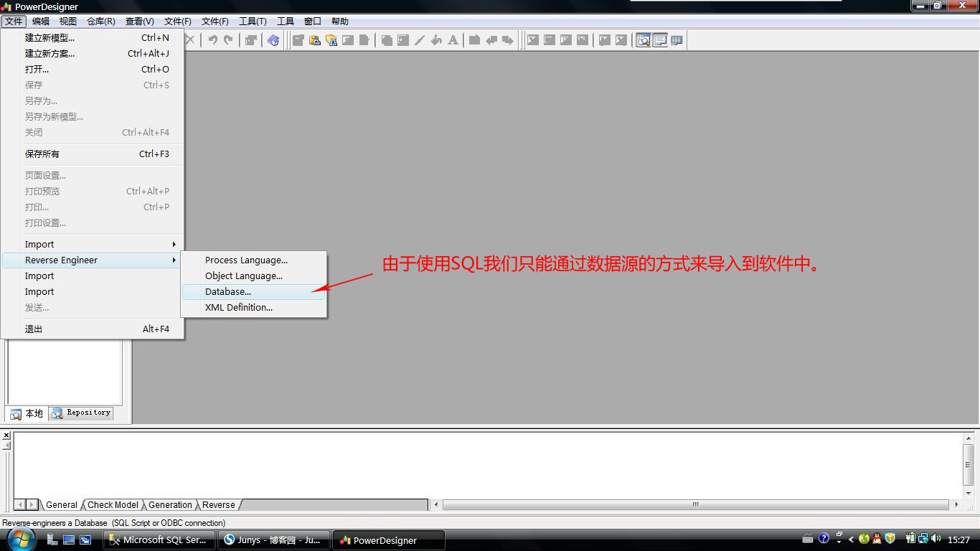The width and height of the screenshot is (980, 551).
Task: Switch to the Generation output tab
Action: [170, 505]
